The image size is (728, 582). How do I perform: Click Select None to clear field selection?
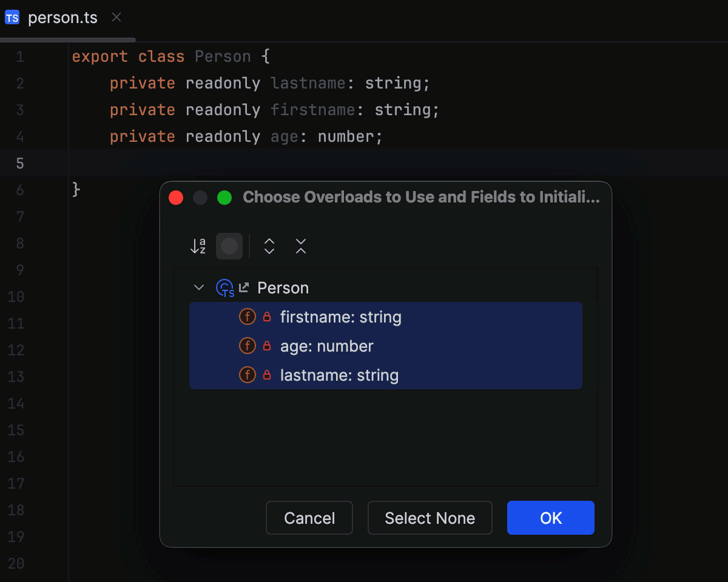click(x=430, y=518)
